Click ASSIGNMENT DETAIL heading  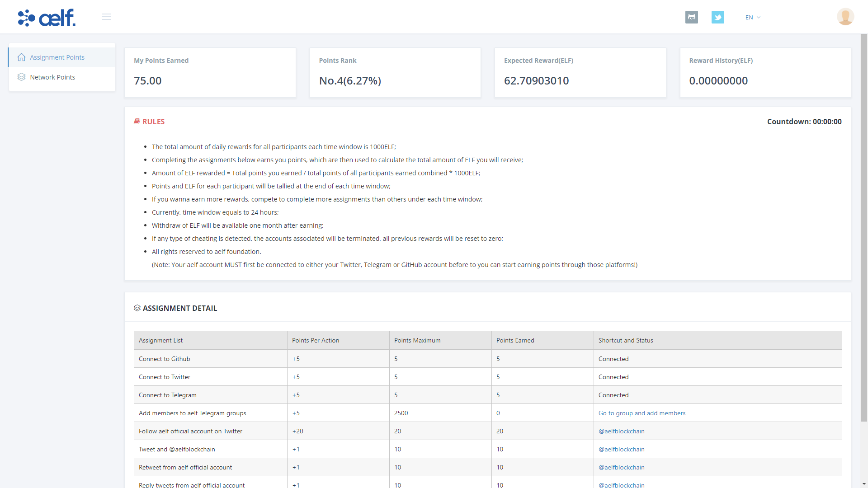179,308
